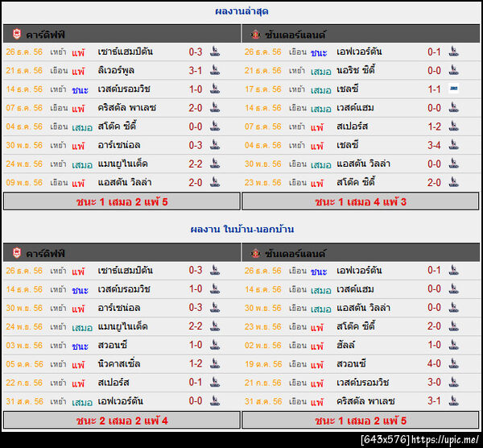
Task: Click the opponent name ลิเวอร์พูล
Action: [x=116, y=71]
